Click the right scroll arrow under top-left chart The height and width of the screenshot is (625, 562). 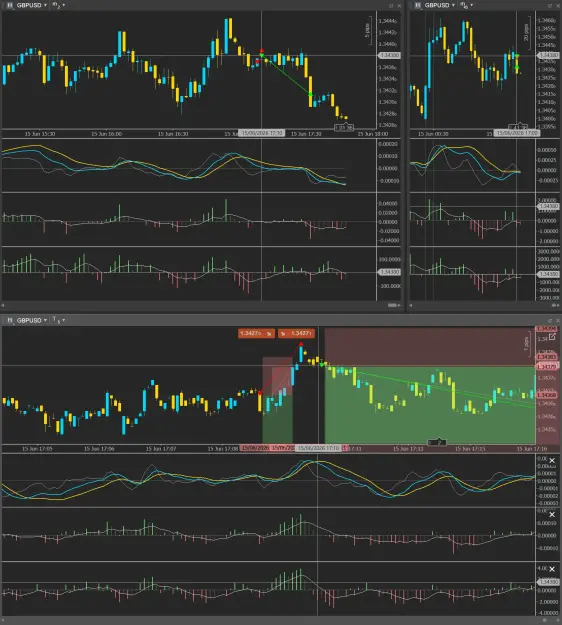pyautogui.click(x=400, y=305)
